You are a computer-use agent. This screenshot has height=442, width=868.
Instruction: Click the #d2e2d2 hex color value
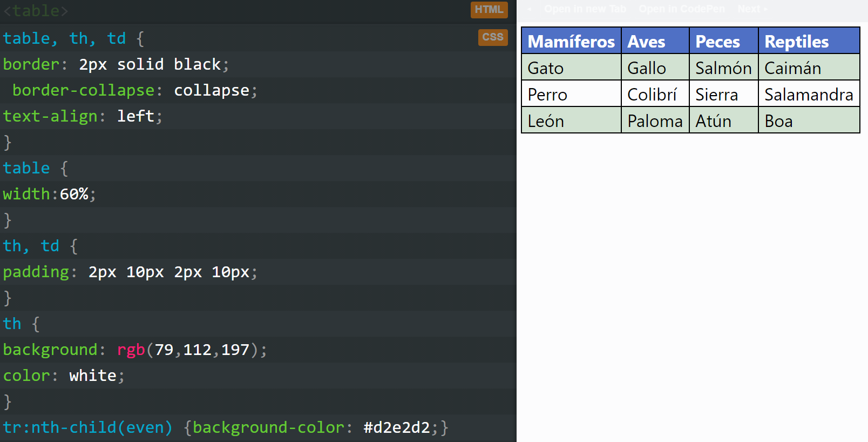click(397, 427)
